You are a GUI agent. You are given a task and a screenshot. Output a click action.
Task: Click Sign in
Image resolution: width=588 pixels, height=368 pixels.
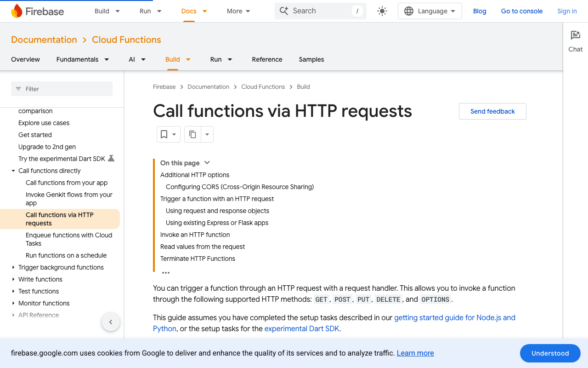pos(567,11)
